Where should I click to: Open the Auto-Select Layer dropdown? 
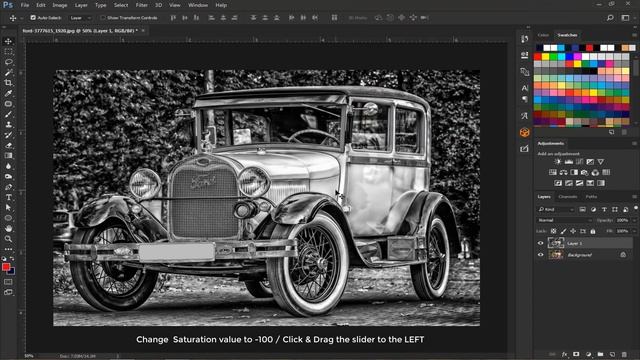[80, 18]
